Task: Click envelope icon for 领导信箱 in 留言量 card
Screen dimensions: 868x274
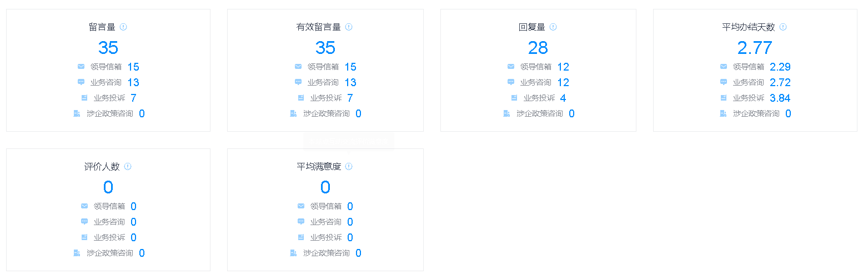Action: 81,67
